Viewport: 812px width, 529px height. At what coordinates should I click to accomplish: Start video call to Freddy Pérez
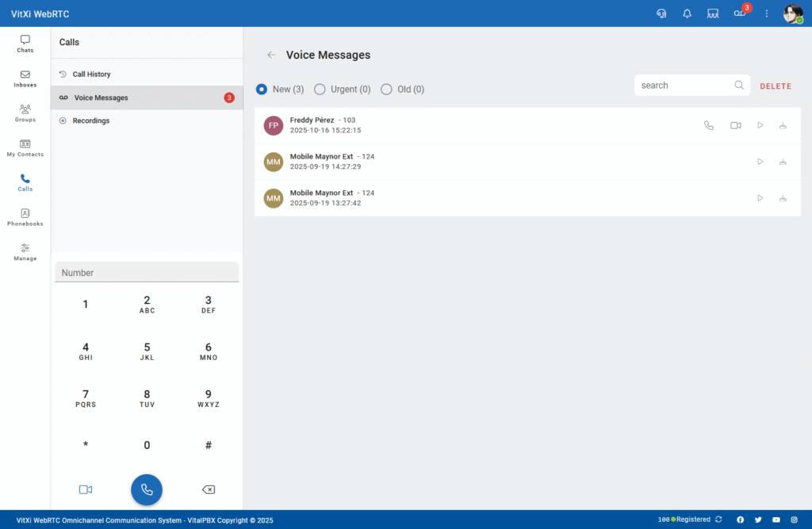735,125
